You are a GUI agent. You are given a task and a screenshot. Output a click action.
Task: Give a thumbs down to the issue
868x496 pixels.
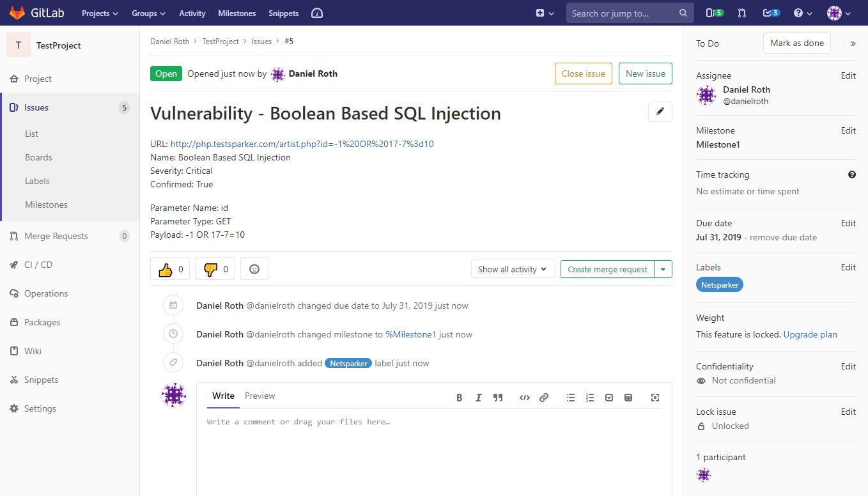tap(214, 268)
